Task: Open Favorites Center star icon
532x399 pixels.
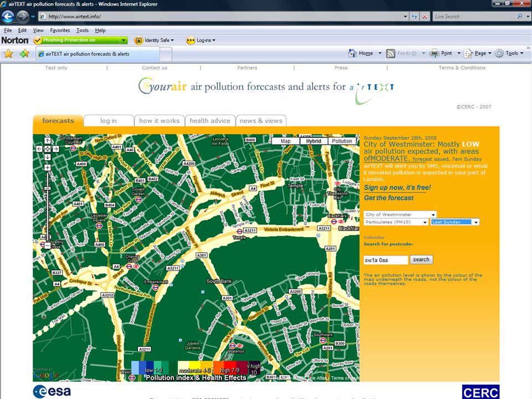Action: point(8,53)
